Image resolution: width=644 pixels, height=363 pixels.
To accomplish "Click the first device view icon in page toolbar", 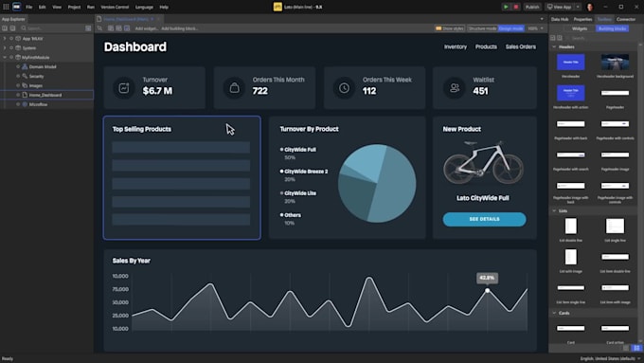I will [111, 28].
